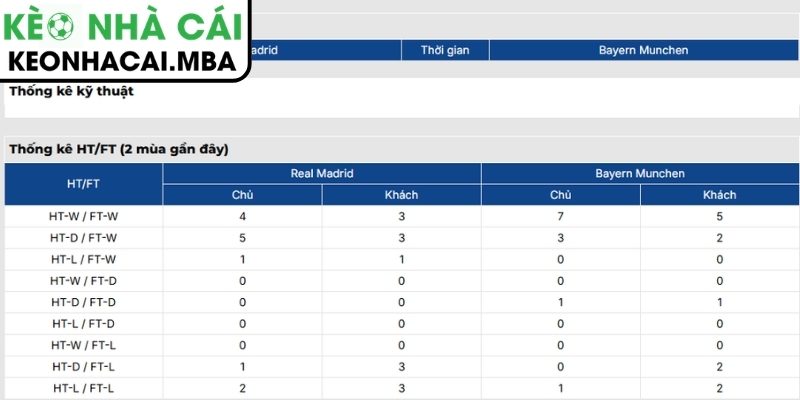Screen dimensions: 800x400
Task: Select "Chủ" sub-header under Real Madrid
Action: click(242, 195)
